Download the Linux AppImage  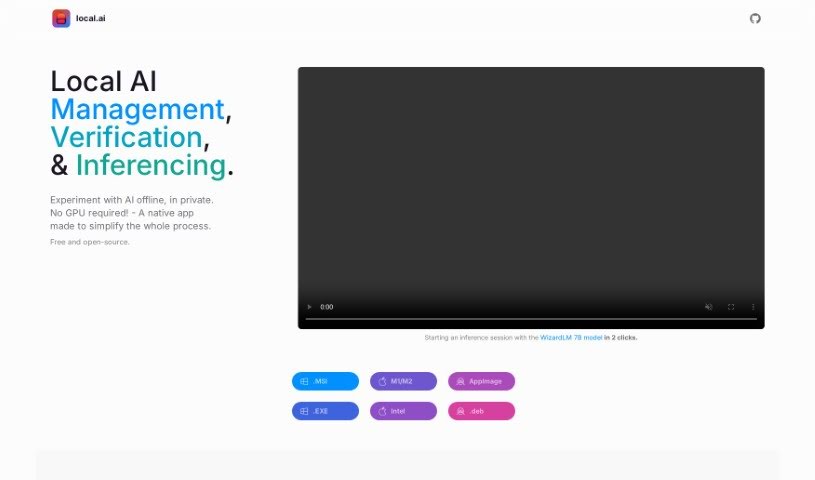(481, 381)
